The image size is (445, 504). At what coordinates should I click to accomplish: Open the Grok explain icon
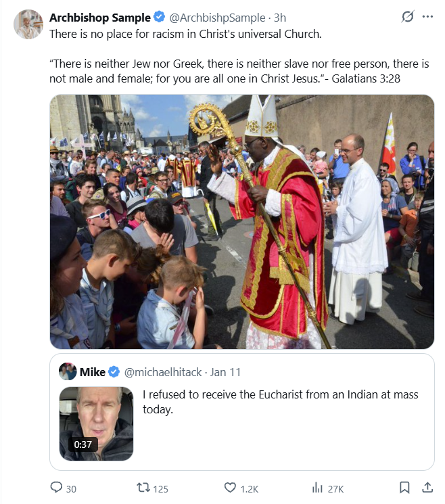point(407,17)
